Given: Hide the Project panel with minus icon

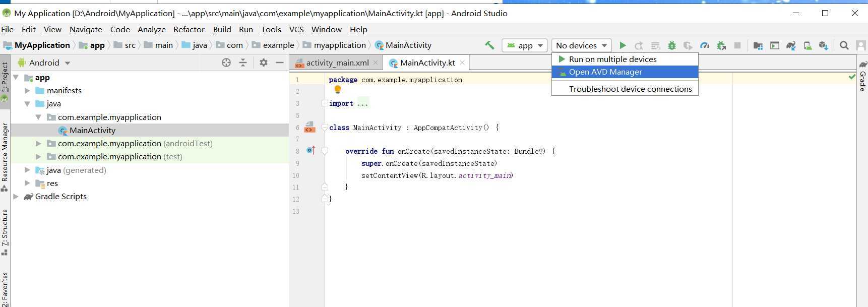Looking at the screenshot, I should pyautogui.click(x=280, y=63).
